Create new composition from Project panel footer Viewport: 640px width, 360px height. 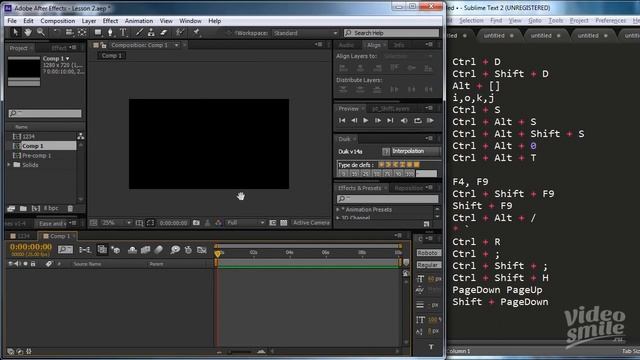pos(36,209)
